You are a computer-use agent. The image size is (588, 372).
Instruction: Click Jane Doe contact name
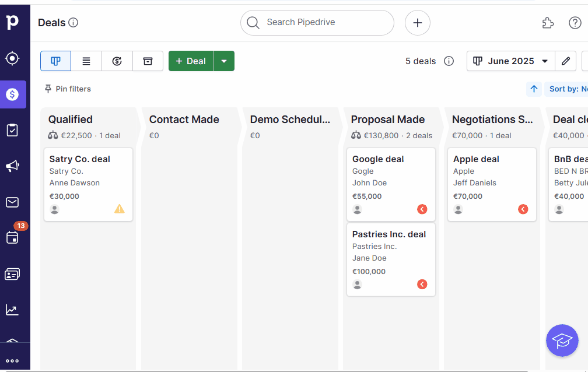(369, 258)
